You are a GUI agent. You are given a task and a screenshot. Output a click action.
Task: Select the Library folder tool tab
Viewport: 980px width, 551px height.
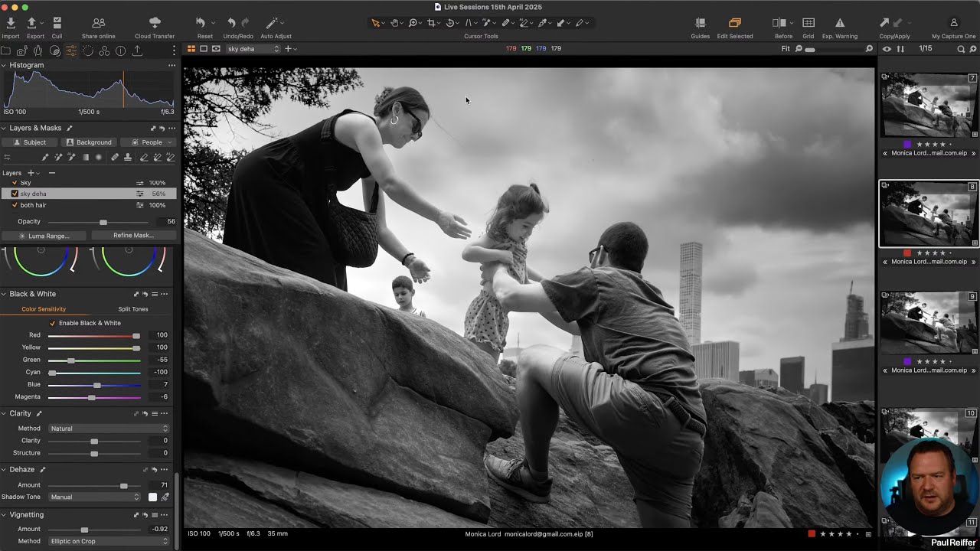pos(5,51)
